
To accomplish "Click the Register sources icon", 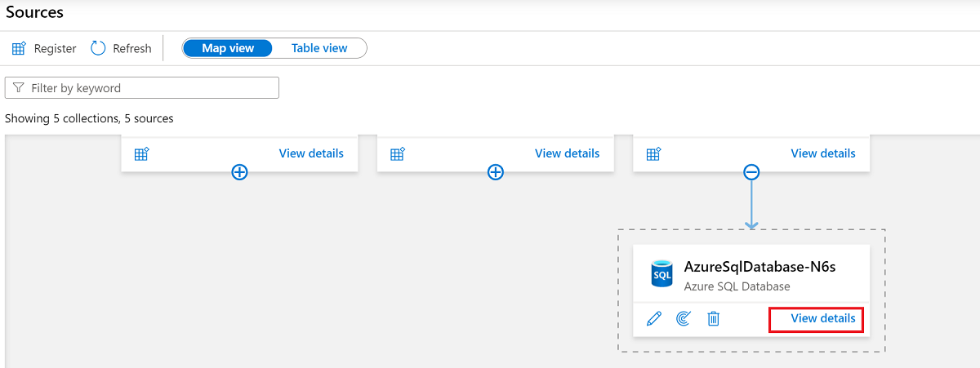I will click(x=19, y=48).
